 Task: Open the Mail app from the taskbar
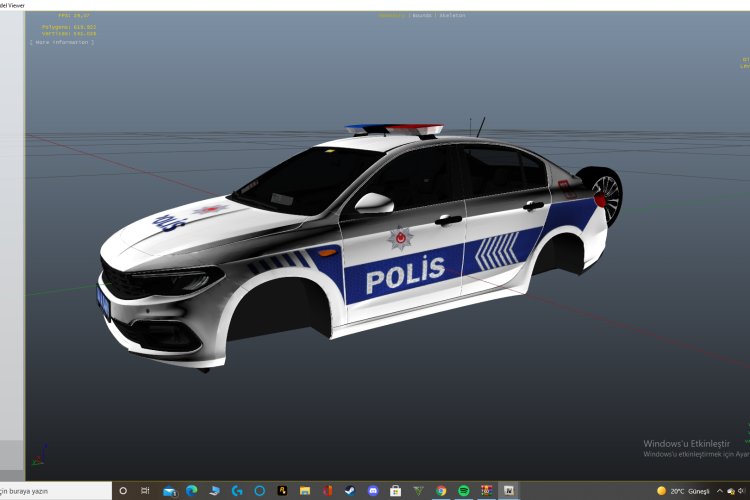(x=170, y=491)
